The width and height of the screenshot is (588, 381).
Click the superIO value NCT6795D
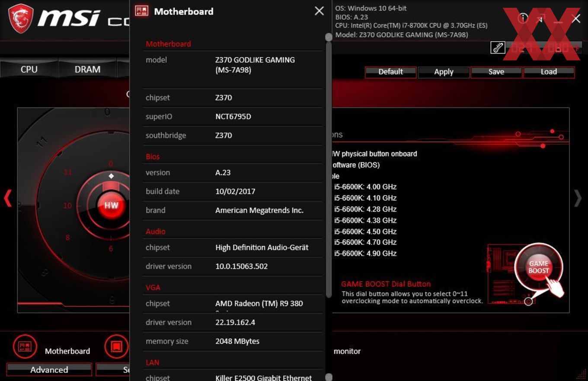(233, 117)
